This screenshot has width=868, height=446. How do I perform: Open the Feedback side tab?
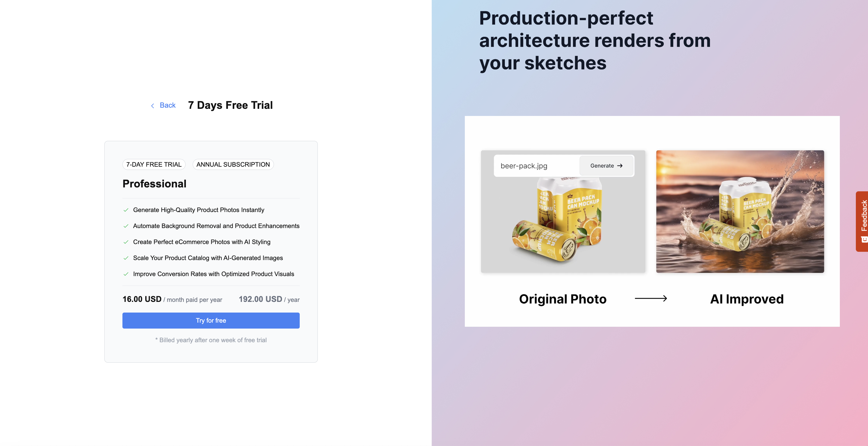point(863,216)
